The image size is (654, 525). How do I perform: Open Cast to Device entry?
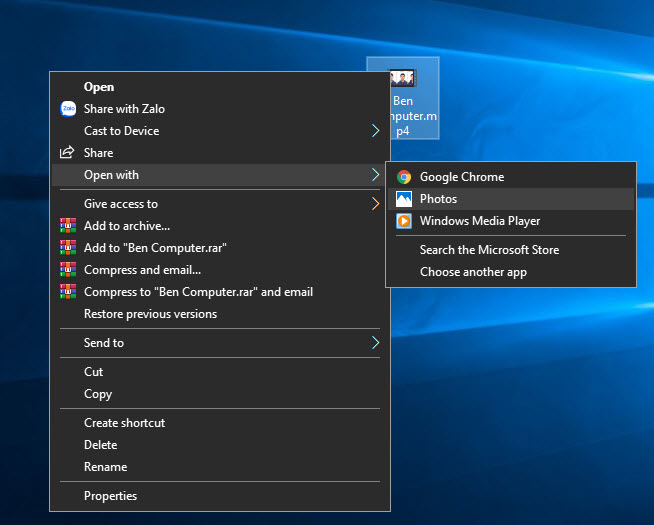pos(220,131)
